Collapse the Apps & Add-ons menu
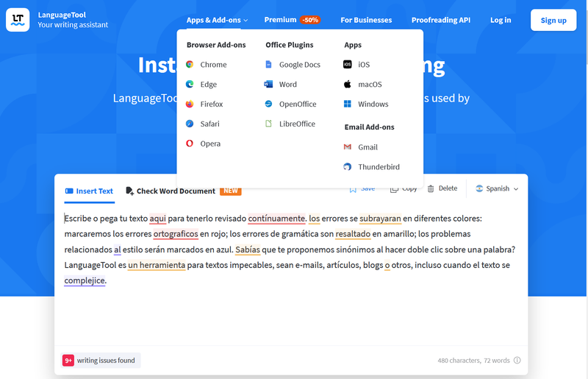This screenshot has height=379, width=588. tap(217, 20)
